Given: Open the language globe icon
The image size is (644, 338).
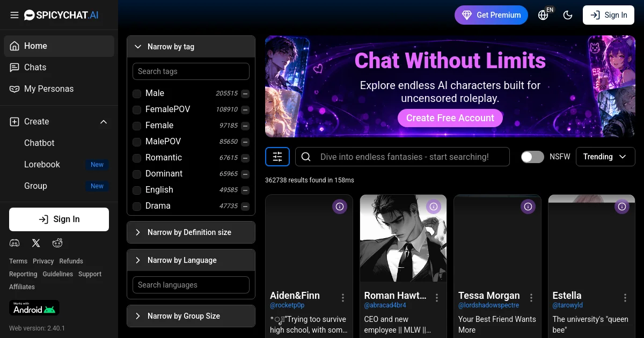Looking at the screenshot, I should coord(543,15).
